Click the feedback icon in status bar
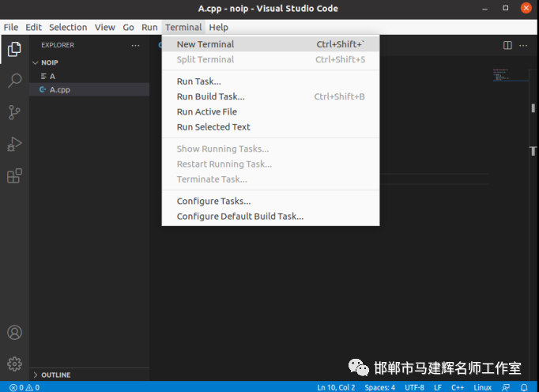Image resolution: width=539 pixels, height=392 pixels. point(506,387)
